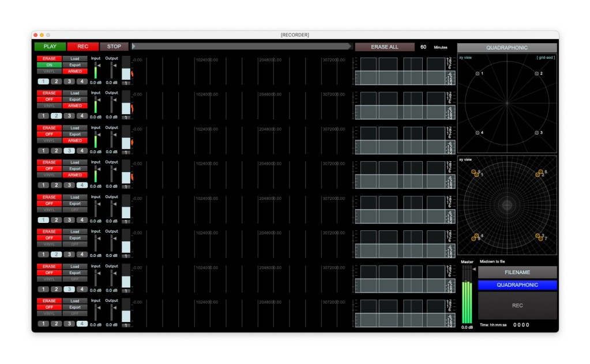Screen dimensions: 590x364
Task: Click speaker node 1 in quadraphonic view
Action: 478,74
